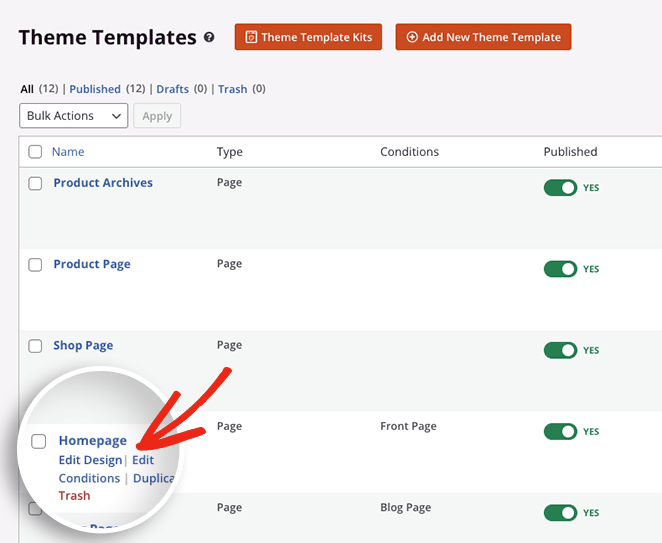
Task: Turn off Product Page published toggle
Action: click(x=560, y=269)
